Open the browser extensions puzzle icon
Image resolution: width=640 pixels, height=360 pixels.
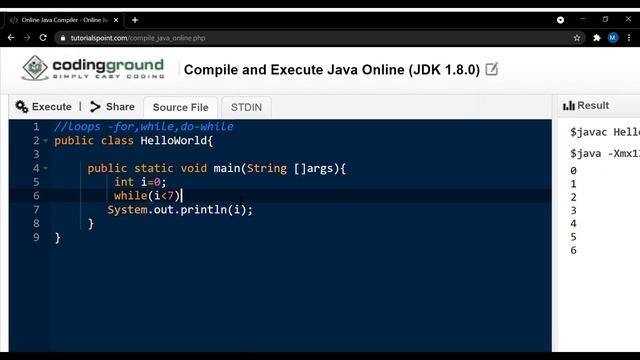597,38
